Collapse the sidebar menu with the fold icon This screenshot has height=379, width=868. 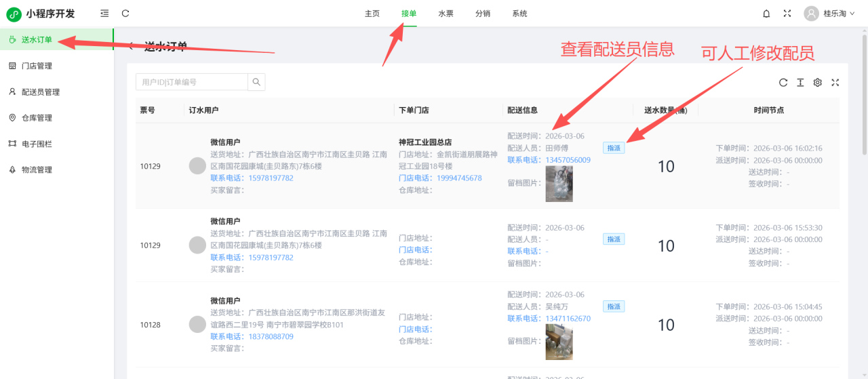104,14
